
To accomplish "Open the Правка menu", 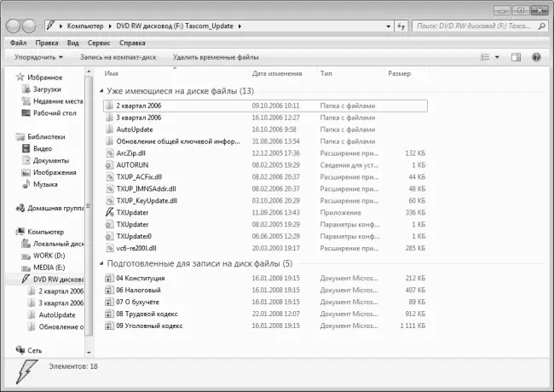I will point(47,43).
